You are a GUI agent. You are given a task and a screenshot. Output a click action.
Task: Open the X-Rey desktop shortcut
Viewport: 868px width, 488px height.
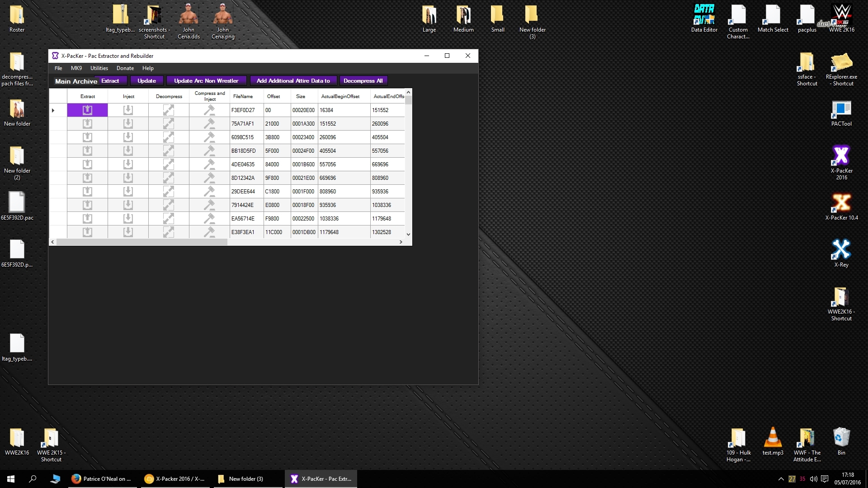[x=841, y=253]
